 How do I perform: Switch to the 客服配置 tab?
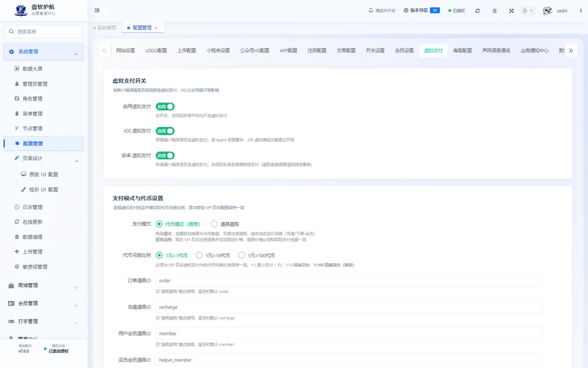[462, 50]
